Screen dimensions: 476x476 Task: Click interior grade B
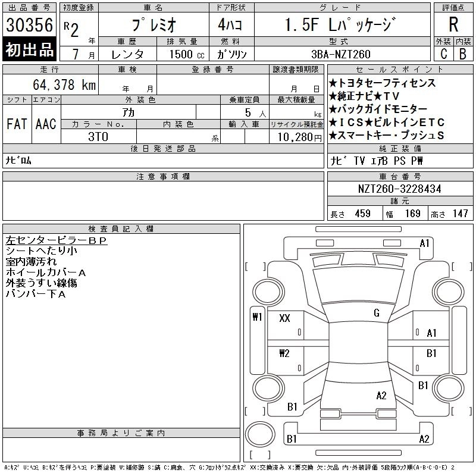coord(463,54)
